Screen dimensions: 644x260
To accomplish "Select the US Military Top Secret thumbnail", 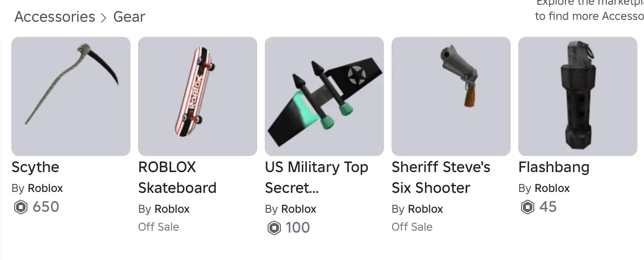I will coord(324,96).
